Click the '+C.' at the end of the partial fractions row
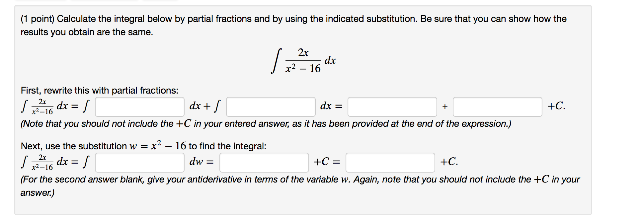Screen dimensions: 644x223 point(556,106)
